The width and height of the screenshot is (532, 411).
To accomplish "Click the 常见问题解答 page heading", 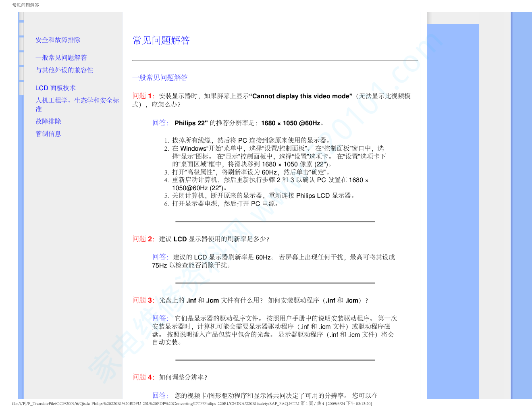I will pyautogui.click(x=161, y=40).
